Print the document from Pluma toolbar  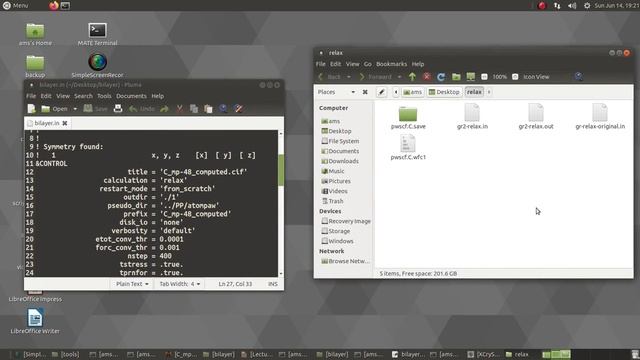click(x=118, y=109)
